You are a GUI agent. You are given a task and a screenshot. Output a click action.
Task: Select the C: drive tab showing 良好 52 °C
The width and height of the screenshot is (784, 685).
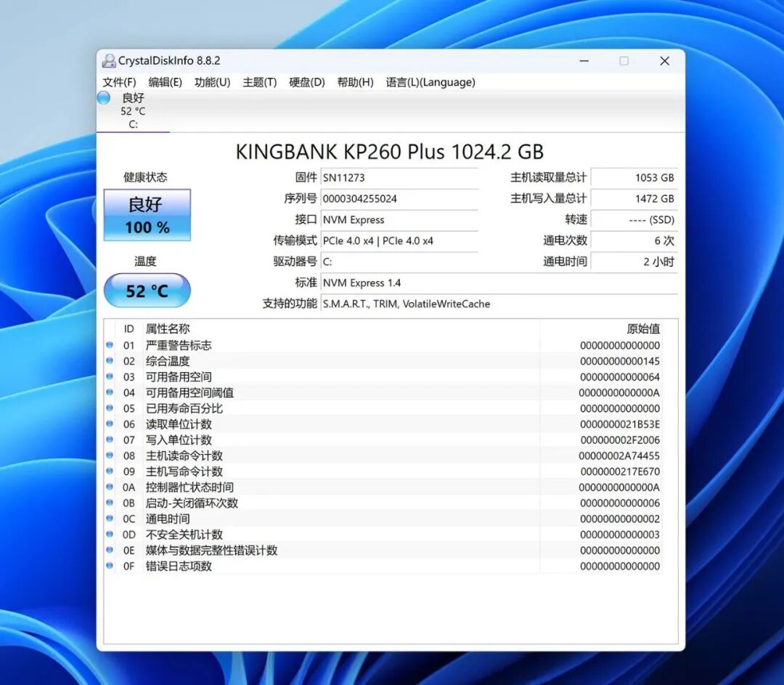point(133,111)
